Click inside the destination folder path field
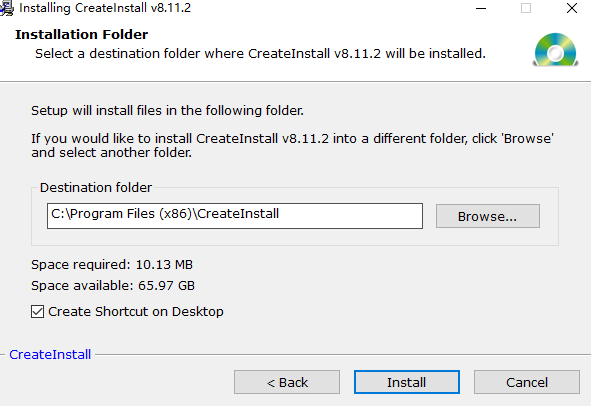Viewport: 591px width, 406px height. [x=235, y=216]
